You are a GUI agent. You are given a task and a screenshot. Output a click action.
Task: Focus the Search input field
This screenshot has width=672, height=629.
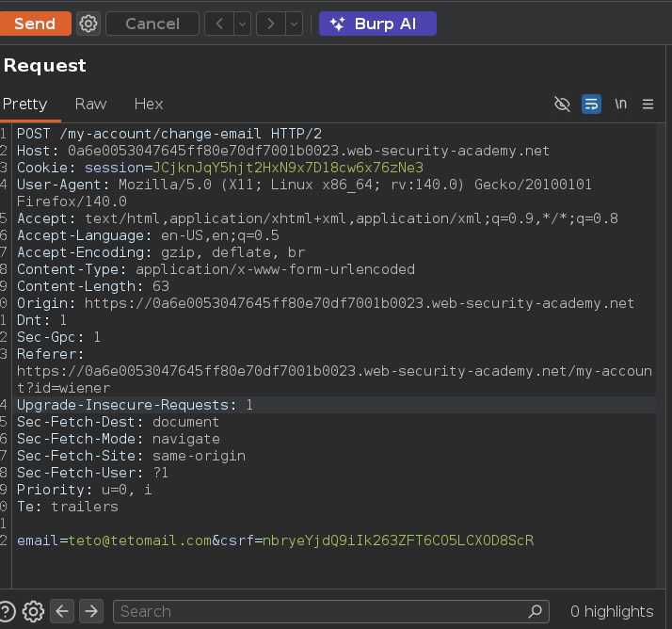(x=331, y=611)
